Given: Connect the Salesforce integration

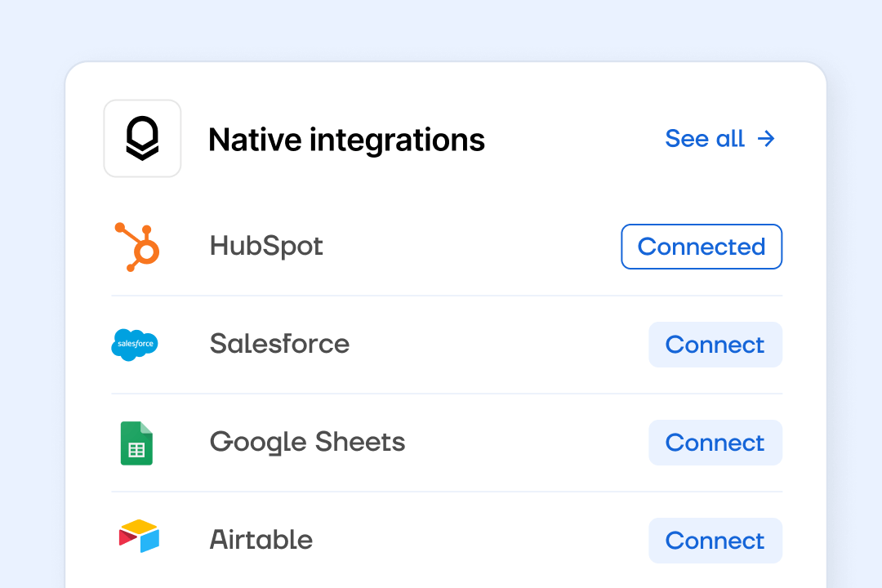Looking at the screenshot, I should (715, 344).
